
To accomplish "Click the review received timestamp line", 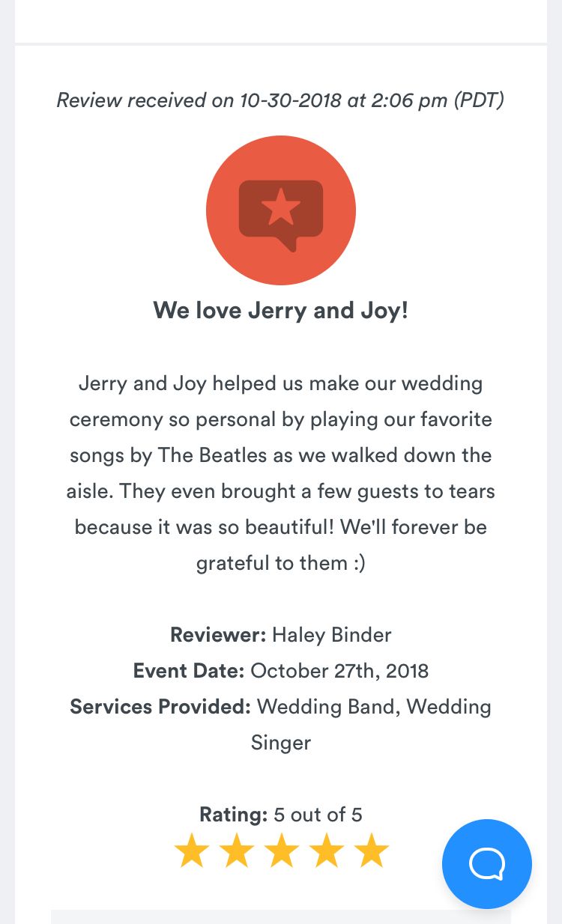I will [x=281, y=100].
